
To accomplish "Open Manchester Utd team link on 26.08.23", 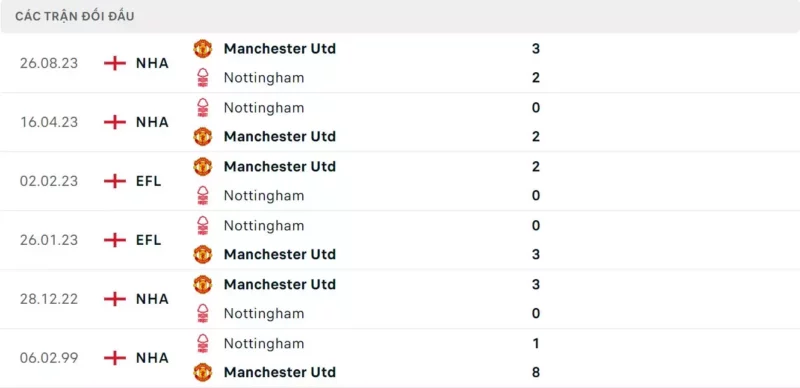I will [280, 48].
